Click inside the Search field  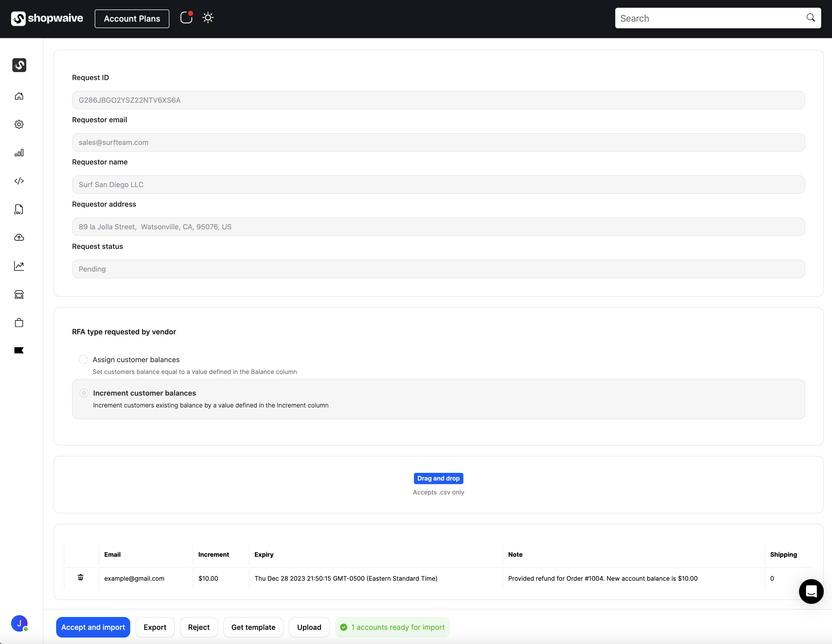point(709,18)
